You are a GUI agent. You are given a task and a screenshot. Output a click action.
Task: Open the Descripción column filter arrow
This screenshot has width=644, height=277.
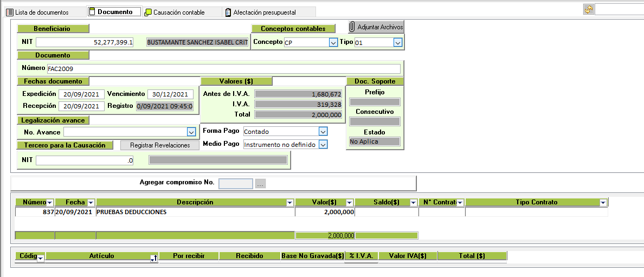click(289, 203)
